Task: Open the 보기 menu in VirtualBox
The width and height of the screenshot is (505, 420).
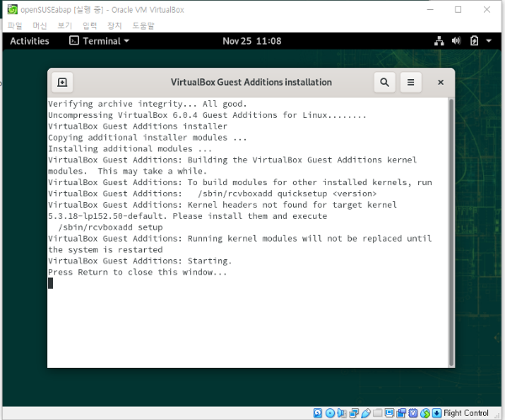Action: pyautogui.click(x=65, y=25)
